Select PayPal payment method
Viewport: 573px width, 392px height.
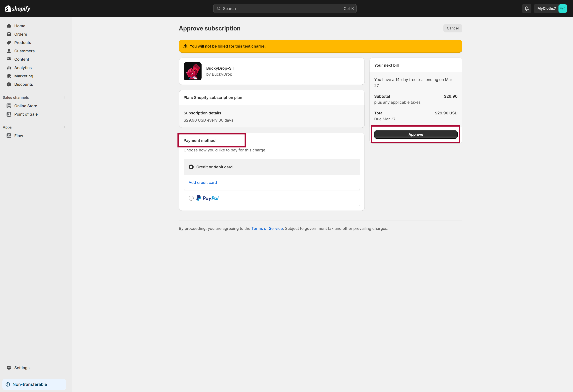click(191, 198)
